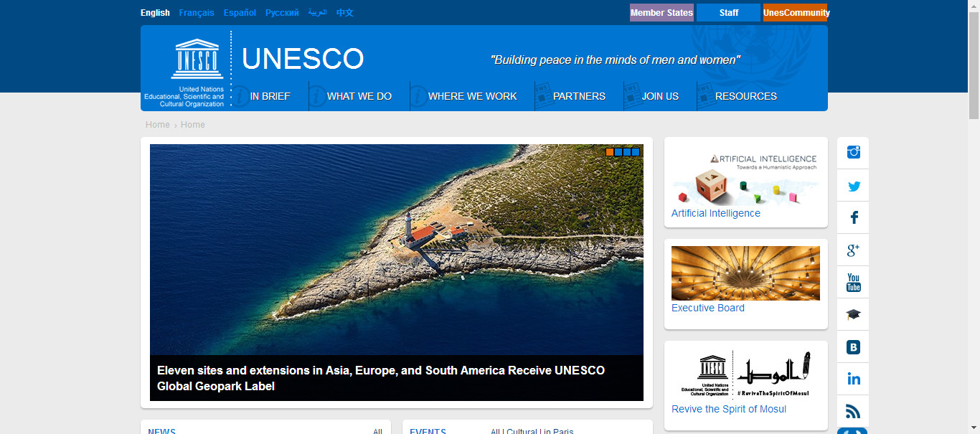Switch language to Русский

coord(282,12)
